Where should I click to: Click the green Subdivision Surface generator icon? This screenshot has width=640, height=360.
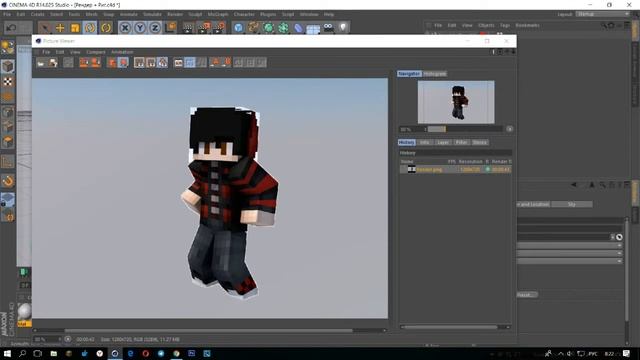(269, 28)
